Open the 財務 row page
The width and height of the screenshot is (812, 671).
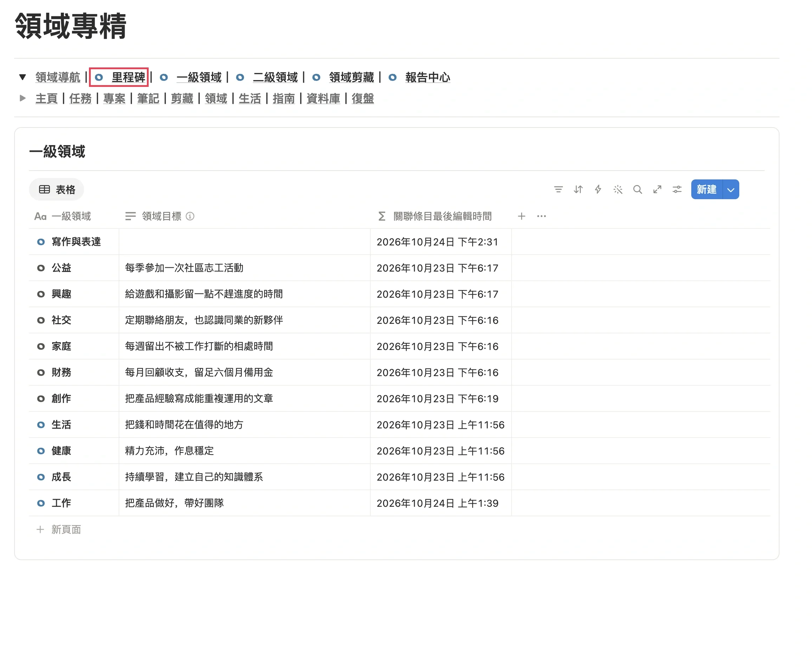click(x=61, y=373)
